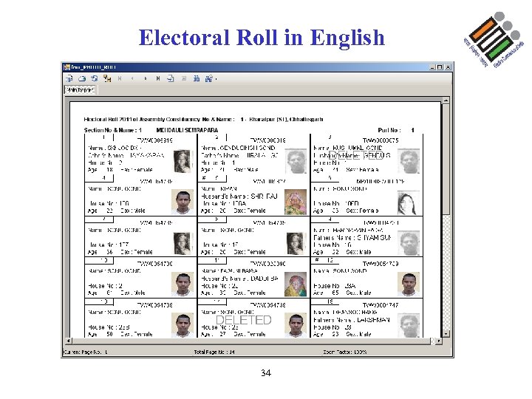Go to next page arrow icon
Image resolution: width=532 pixels, height=399 pixels.
tap(146, 79)
